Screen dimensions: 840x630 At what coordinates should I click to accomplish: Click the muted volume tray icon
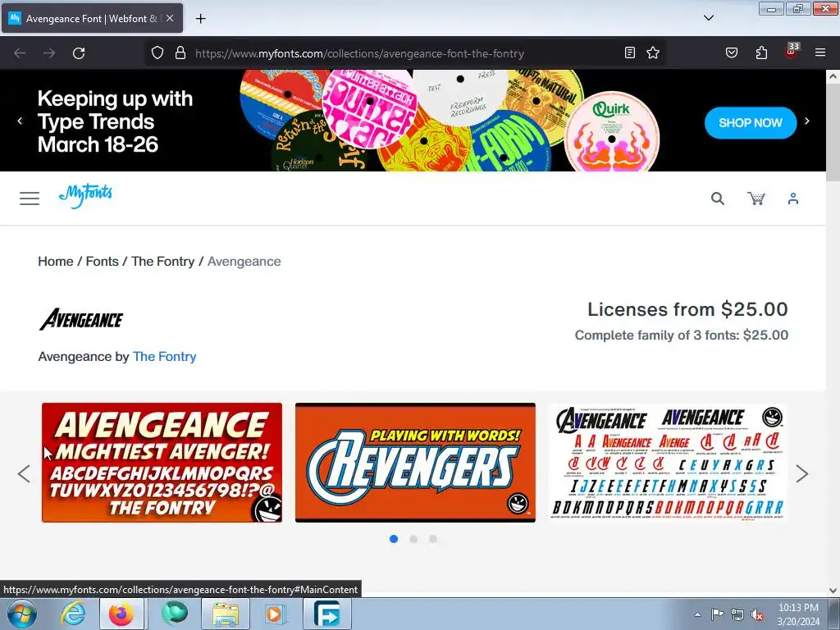[x=757, y=614]
